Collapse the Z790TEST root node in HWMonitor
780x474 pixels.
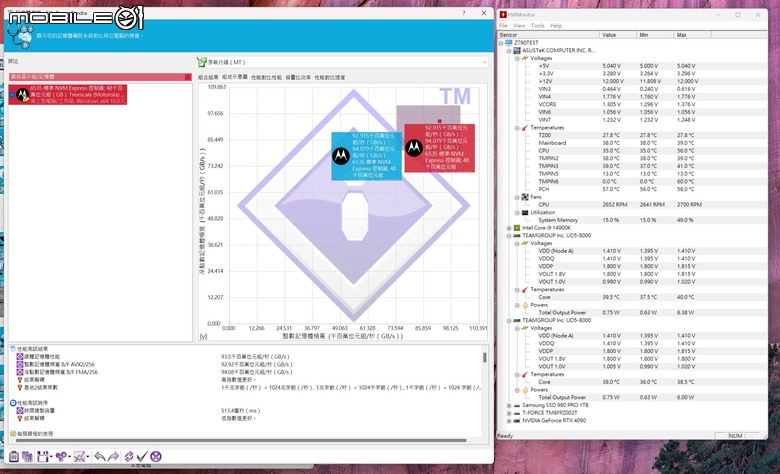point(501,43)
